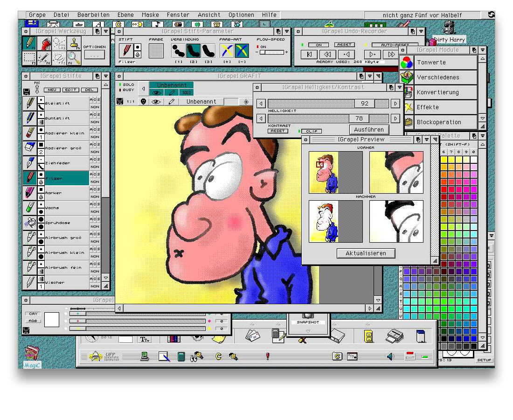Choose Verbindung style [1] dotted stroke
This screenshot has height=420, width=513.
(x=178, y=51)
